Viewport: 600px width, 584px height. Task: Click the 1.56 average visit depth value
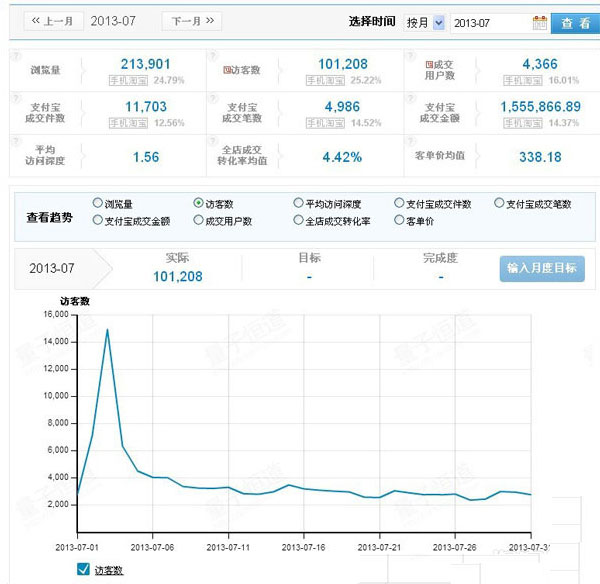pyautogui.click(x=146, y=157)
